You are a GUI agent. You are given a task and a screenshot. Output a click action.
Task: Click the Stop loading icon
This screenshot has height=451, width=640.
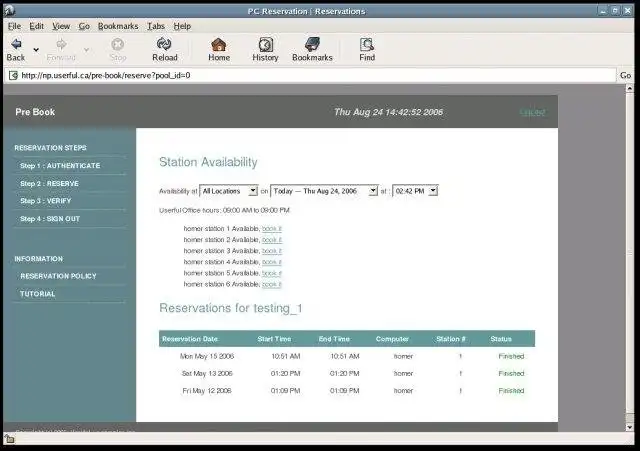(118, 44)
